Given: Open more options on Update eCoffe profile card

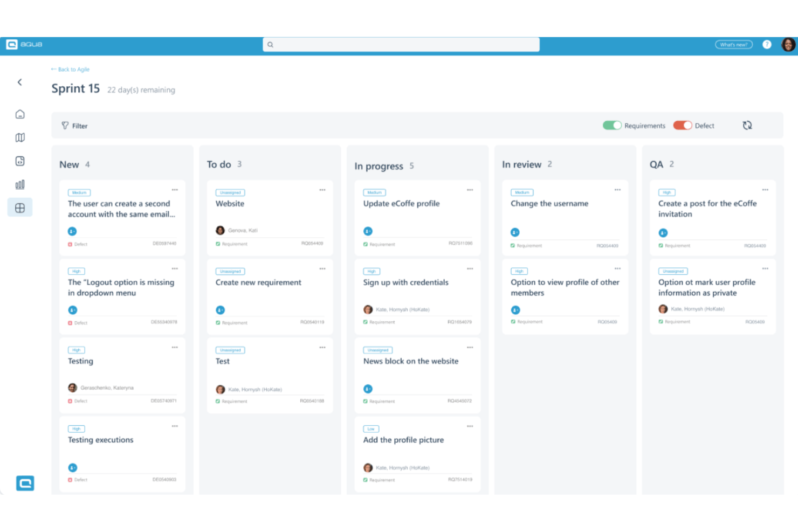Looking at the screenshot, I should click(x=470, y=190).
